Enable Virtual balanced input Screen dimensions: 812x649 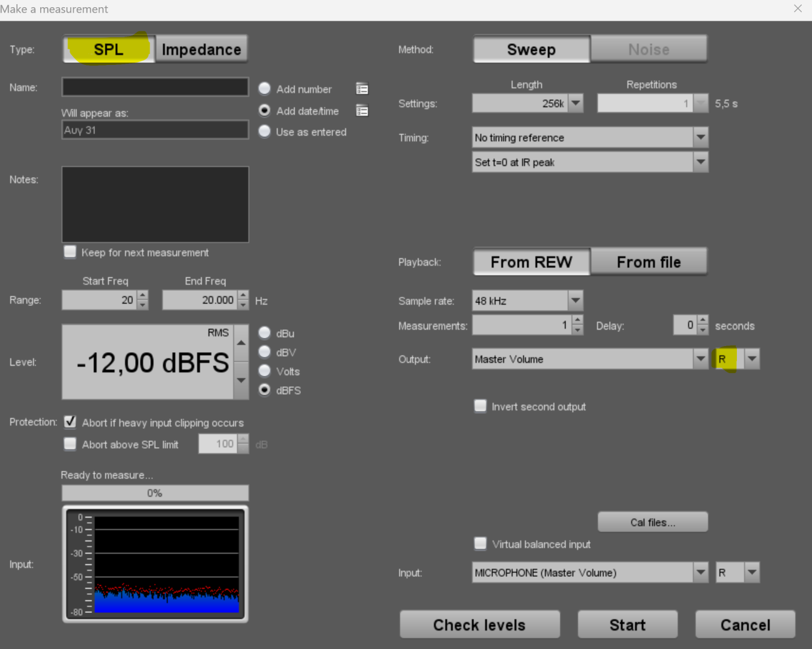[x=480, y=543]
